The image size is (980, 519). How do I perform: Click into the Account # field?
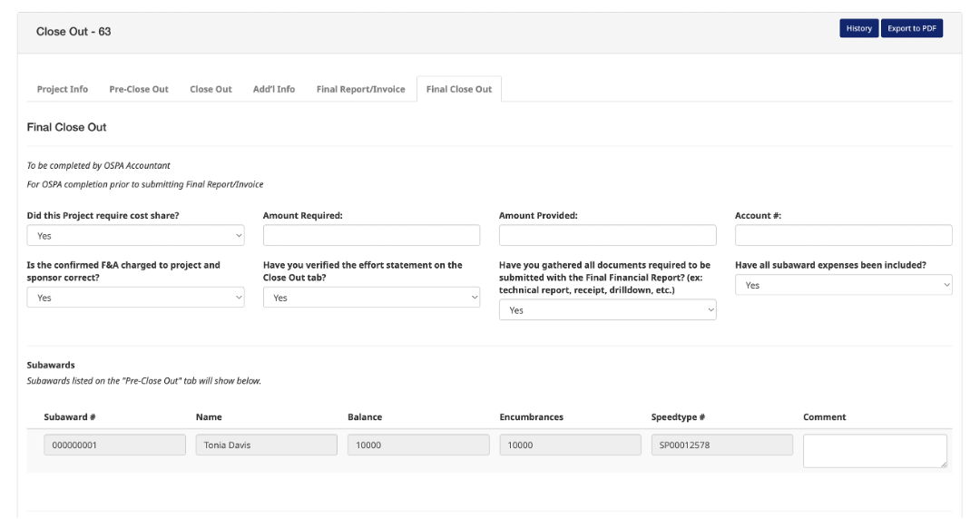pyautogui.click(x=843, y=236)
